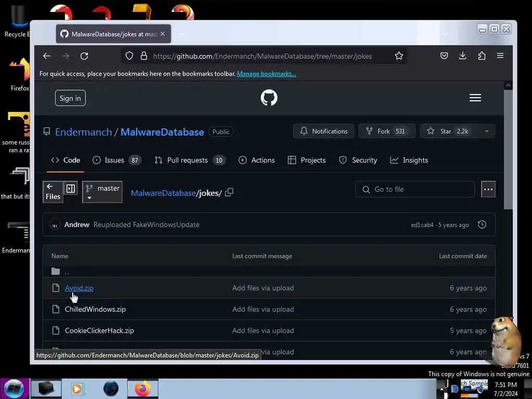This screenshot has width=532, height=399.
Task: Open the Manage bookmarks link
Action: [267, 74]
